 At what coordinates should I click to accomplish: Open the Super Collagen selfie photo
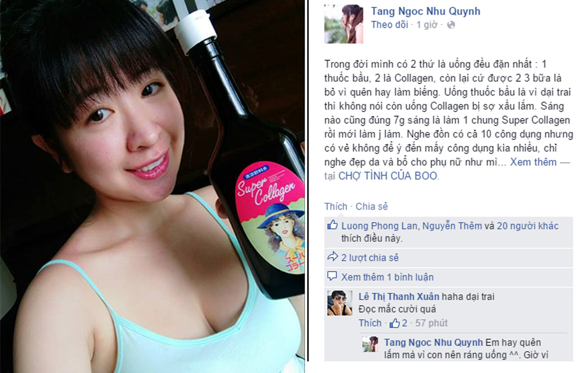[x=152, y=186]
